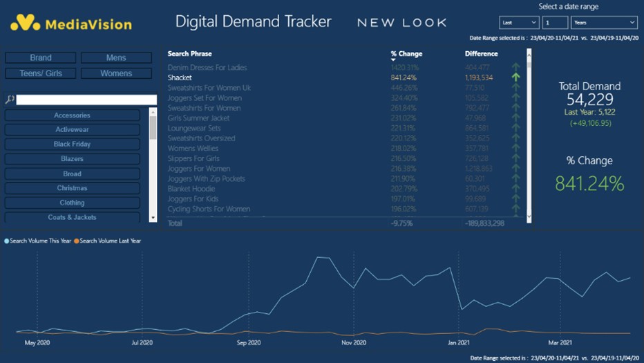Viewport: 644px width, 363px height.
Task: Click the table scrollbar down arrow
Action: pos(529,216)
